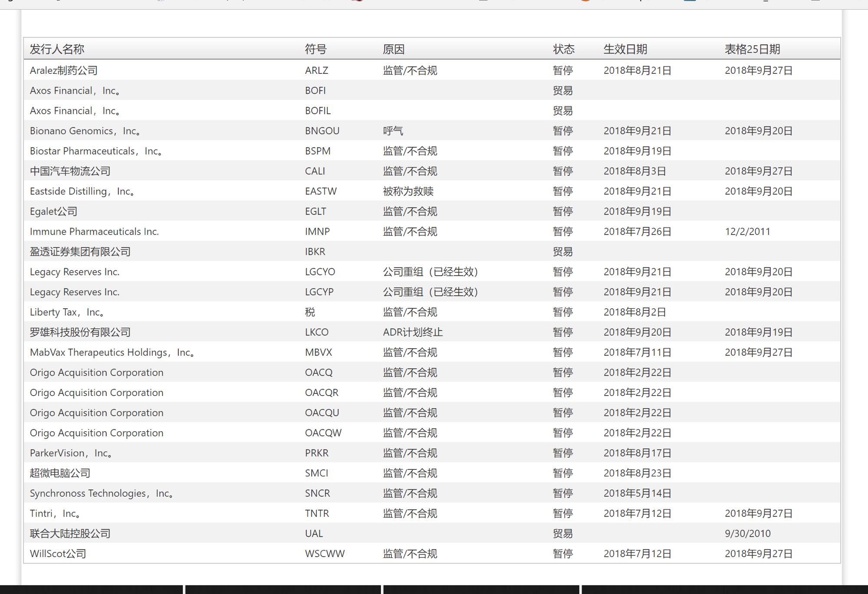
Task: Click the SNCR symbol cell
Action: 317,493
